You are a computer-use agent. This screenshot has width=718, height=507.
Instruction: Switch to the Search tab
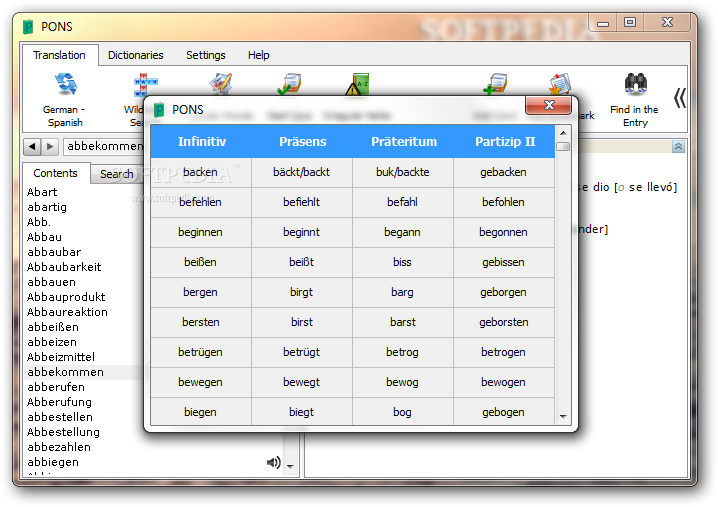click(x=117, y=174)
